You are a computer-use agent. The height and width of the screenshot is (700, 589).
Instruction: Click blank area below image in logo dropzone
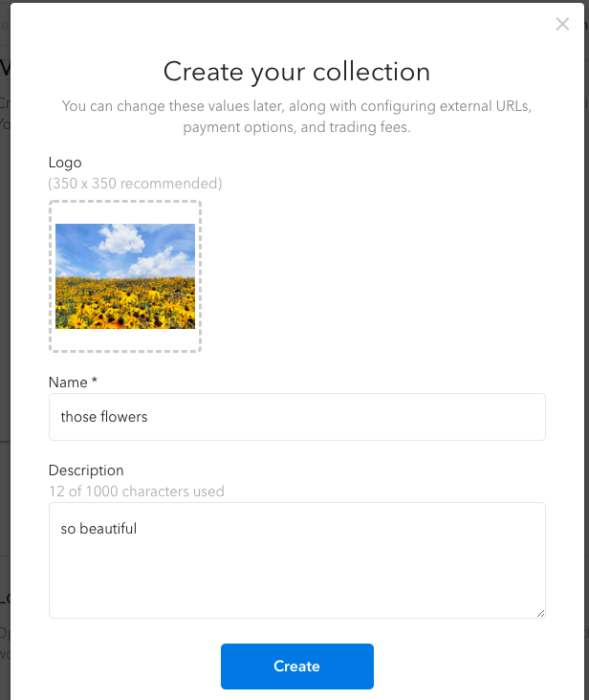tap(125, 339)
